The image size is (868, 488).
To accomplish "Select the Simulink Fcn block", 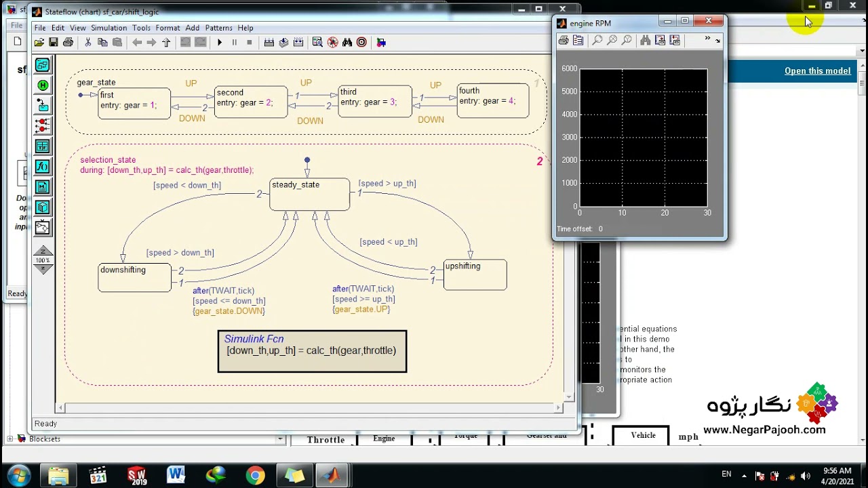I will (312, 351).
